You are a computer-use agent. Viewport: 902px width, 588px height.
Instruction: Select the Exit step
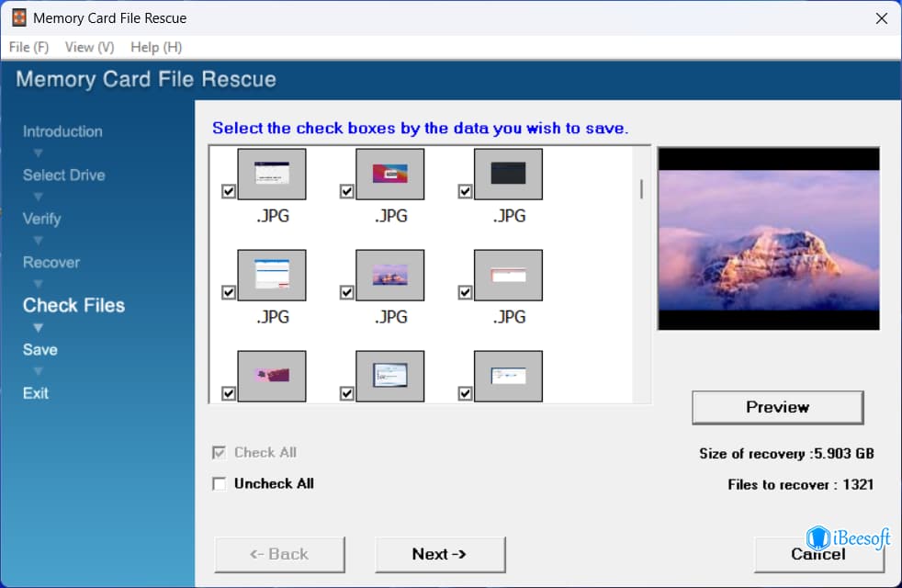[35, 392]
